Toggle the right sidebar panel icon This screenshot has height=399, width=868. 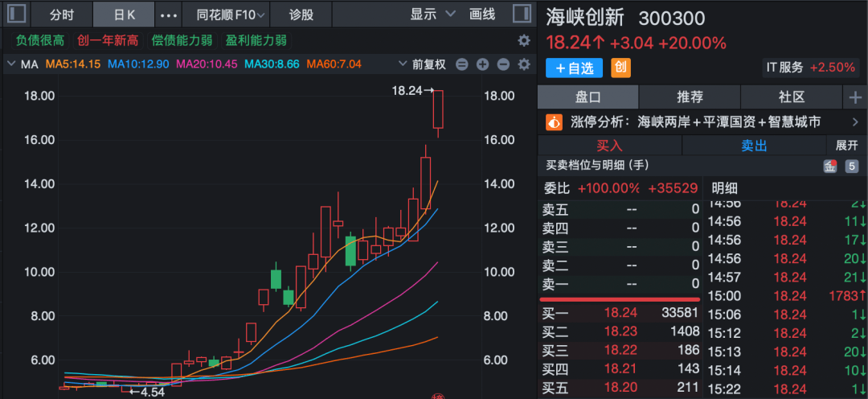[x=522, y=14]
